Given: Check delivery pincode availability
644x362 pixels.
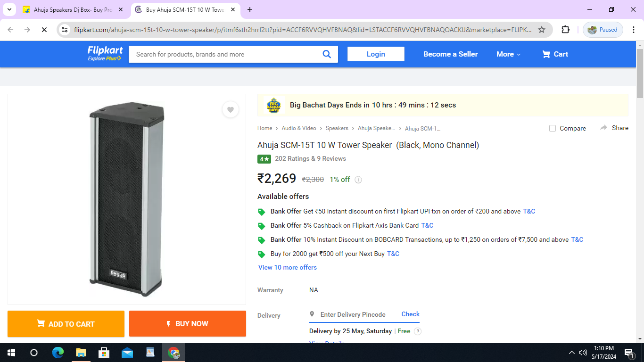Looking at the screenshot, I should (410, 314).
